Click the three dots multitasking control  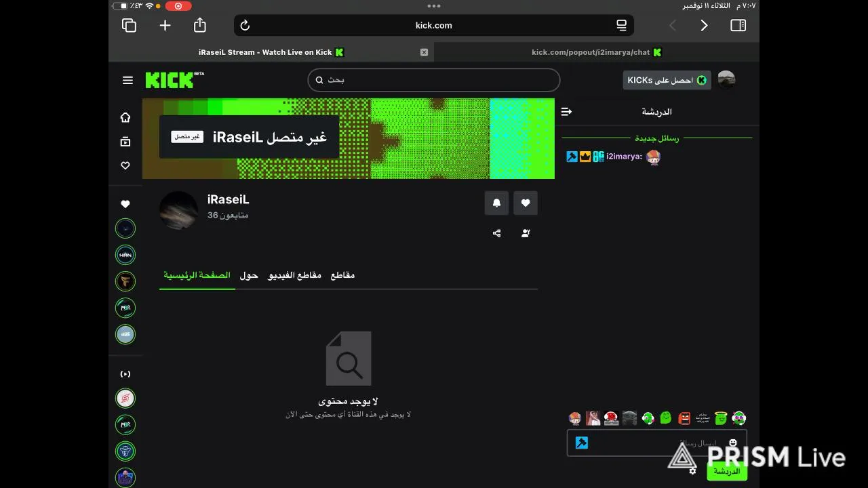coord(434,5)
